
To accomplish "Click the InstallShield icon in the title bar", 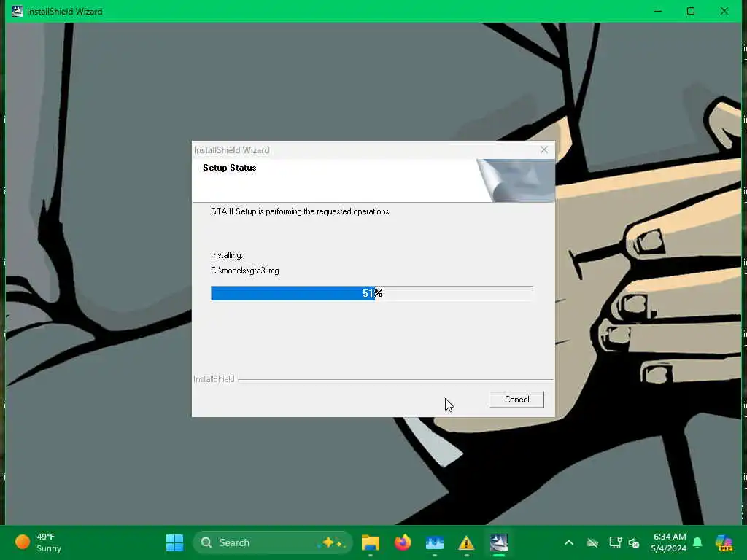I will pyautogui.click(x=18, y=11).
